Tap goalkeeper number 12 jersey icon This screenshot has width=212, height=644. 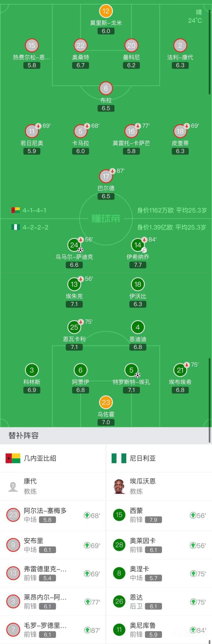click(x=106, y=11)
